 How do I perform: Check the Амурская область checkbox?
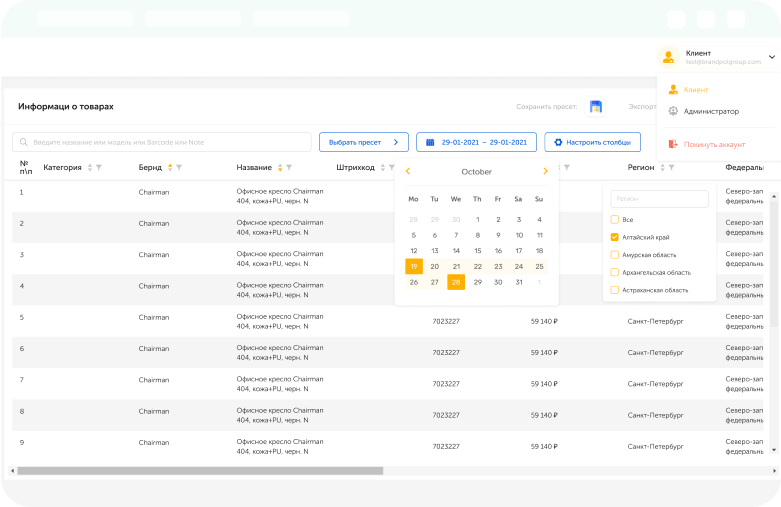(x=615, y=255)
